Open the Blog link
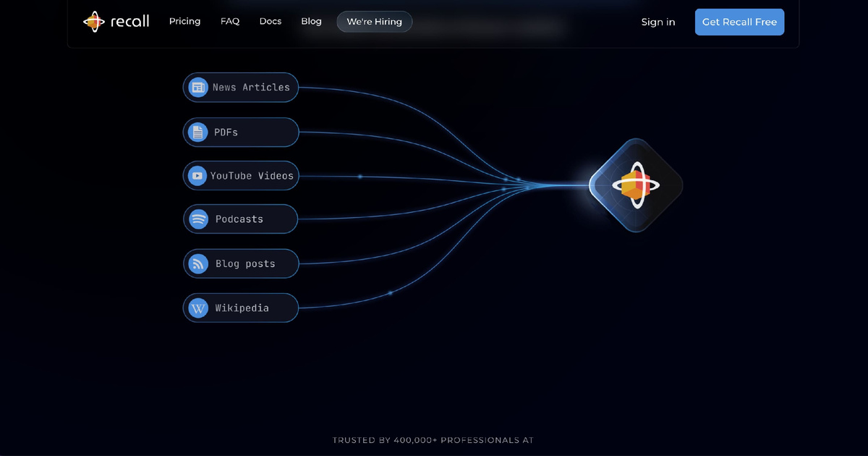The image size is (868, 456). point(311,22)
